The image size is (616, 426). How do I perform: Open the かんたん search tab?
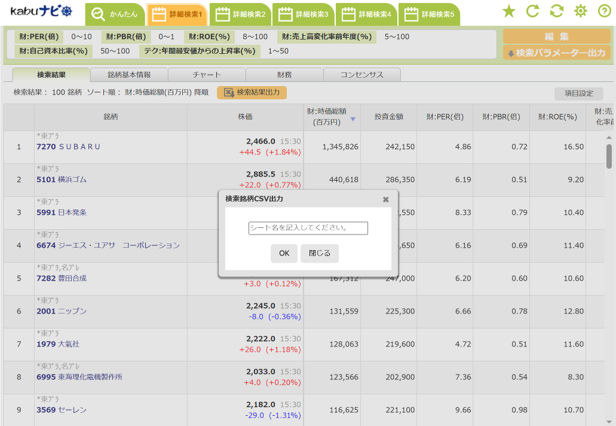(x=113, y=15)
